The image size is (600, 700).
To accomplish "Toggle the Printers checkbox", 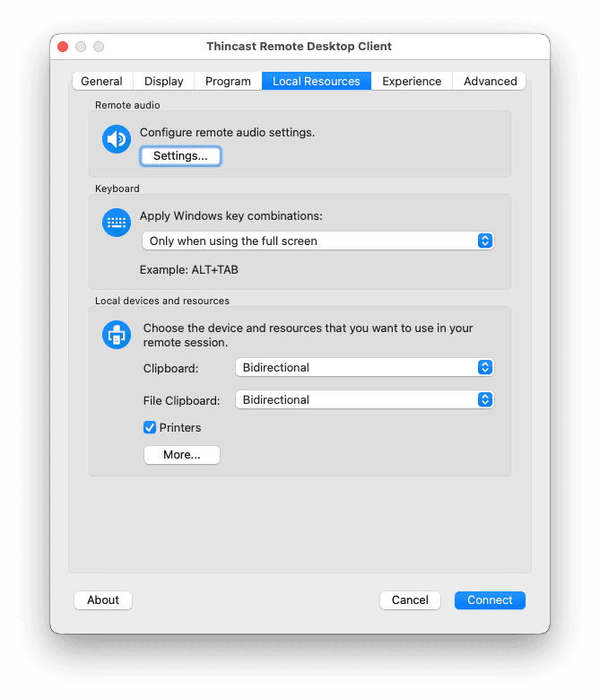I will point(150,427).
